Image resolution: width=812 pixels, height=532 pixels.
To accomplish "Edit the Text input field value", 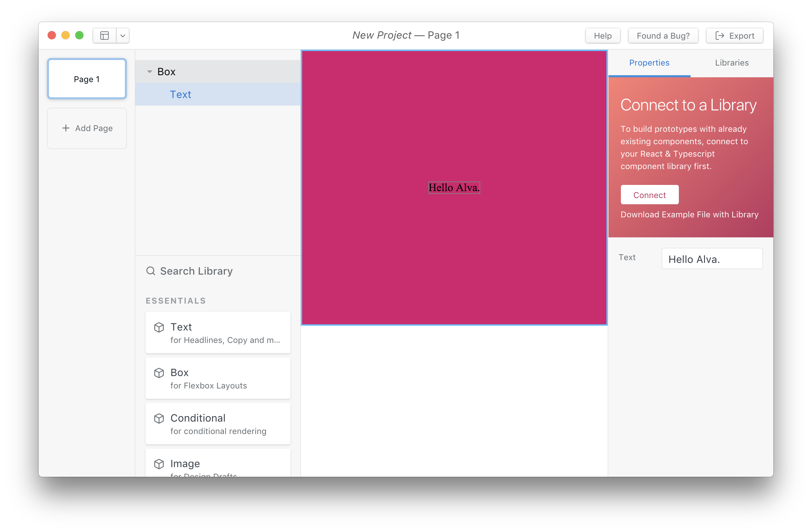I will tap(712, 259).
